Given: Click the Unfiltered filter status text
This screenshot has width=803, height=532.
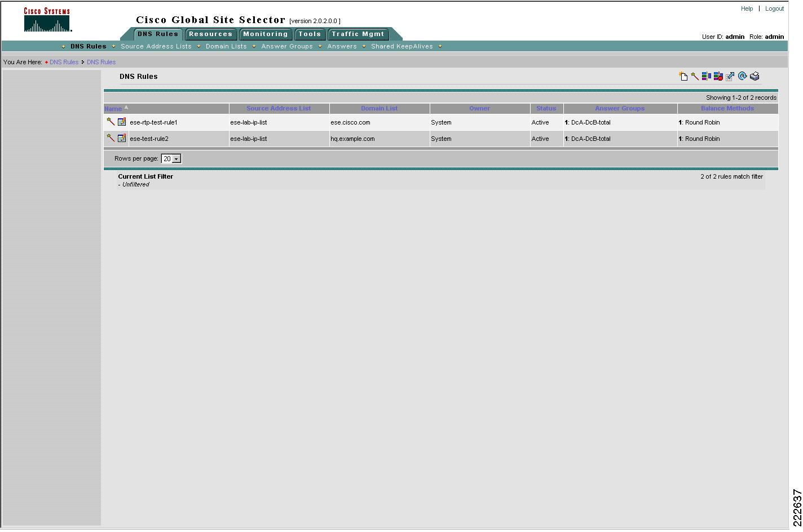Looking at the screenshot, I should pyautogui.click(x=135, y=184).
